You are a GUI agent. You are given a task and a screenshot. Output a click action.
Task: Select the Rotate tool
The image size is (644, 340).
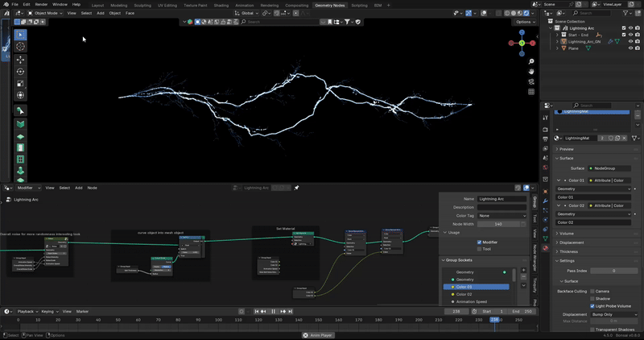(x=20, y=72)
